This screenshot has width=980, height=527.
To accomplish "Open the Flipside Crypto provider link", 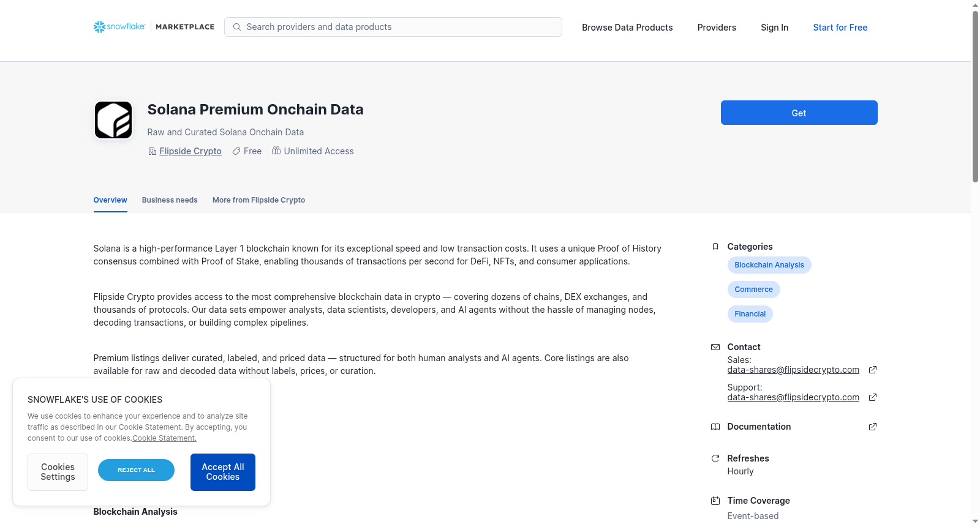I will [x=190, y=151].
